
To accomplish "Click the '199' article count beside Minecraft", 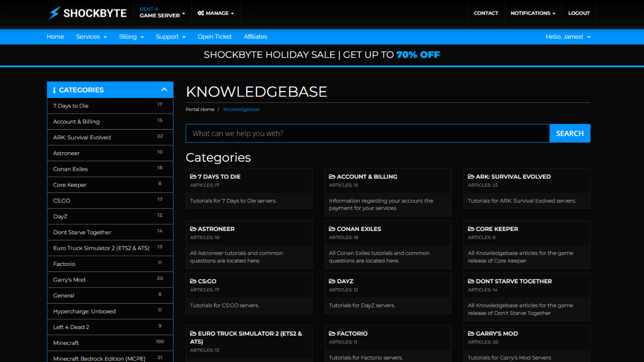I will pyautogui.click(x=160, y=342).
